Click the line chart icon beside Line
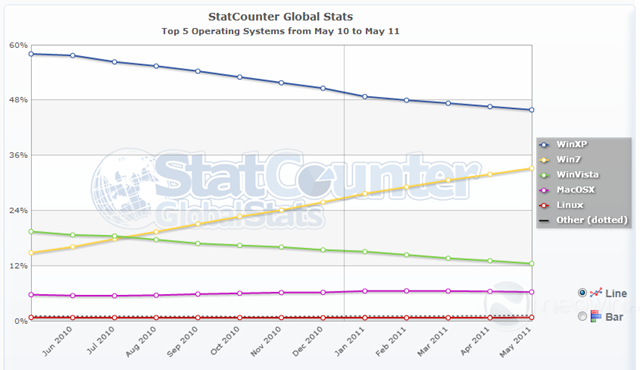This screenshot has width=640, height=370. [x=596, y=292]
